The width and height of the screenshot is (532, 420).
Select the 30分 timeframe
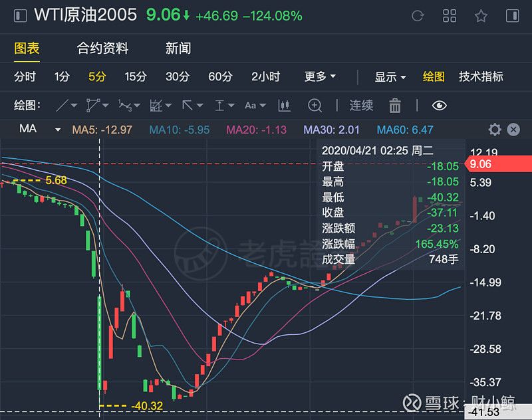(178, 76)
